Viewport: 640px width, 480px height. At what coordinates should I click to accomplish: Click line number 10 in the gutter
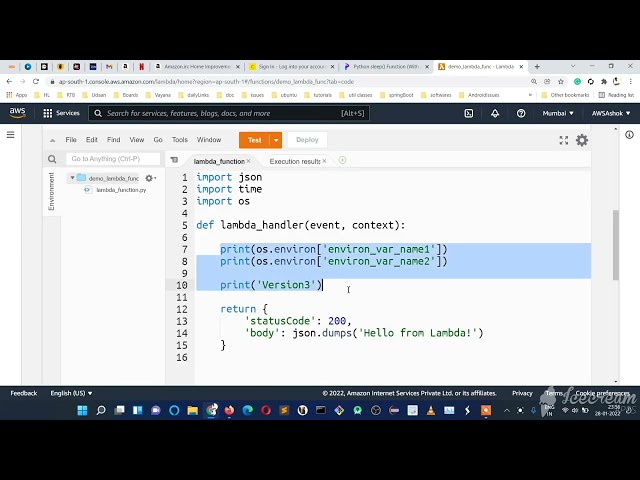[x=182, y=285]
